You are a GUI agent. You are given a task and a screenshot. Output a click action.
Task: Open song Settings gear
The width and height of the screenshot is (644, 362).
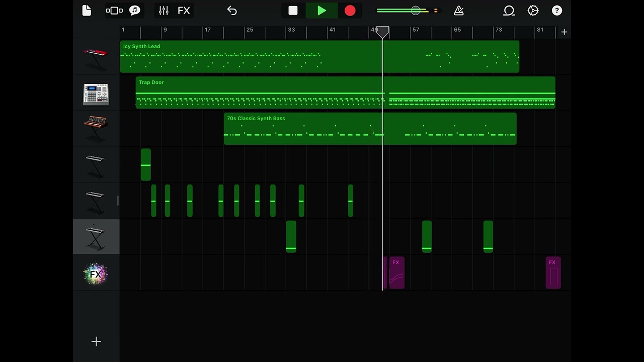pyautogui.click(x=533, y=11)
